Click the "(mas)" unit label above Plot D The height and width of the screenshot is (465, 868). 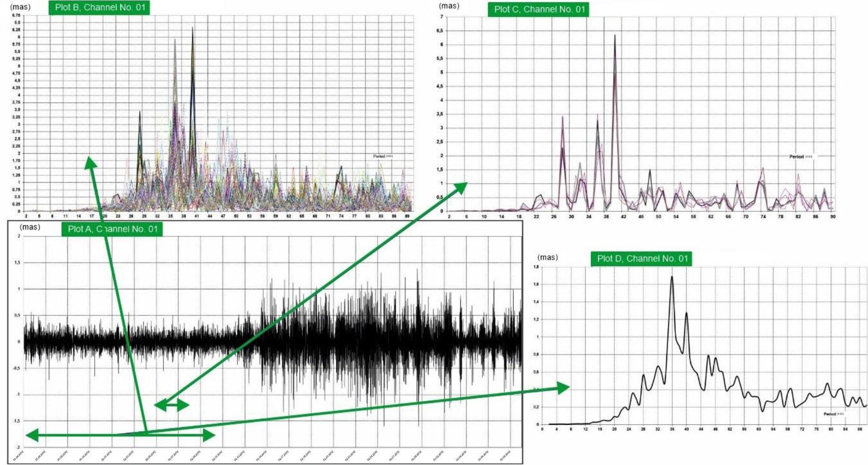click(x=548, y=258)
